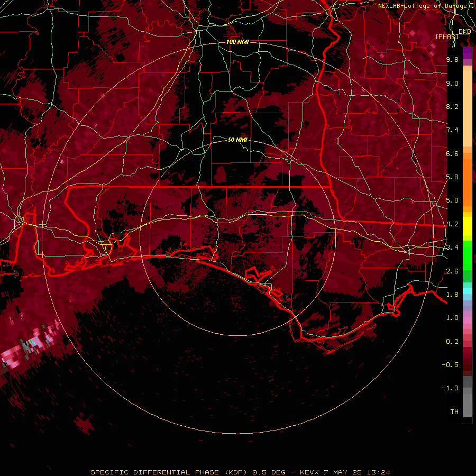Click the 9.0 value on the color scale

[x=452, y=83]
